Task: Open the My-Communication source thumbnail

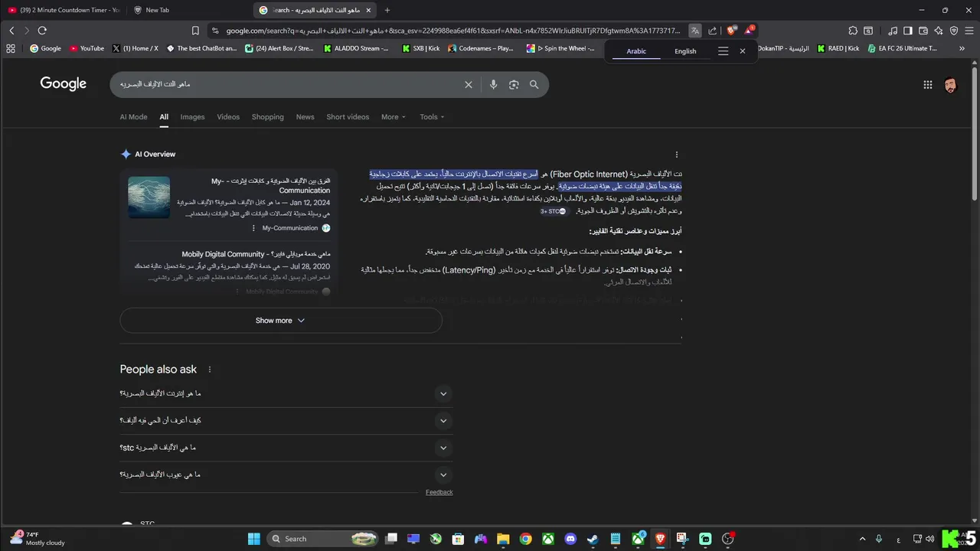Action: pyautogui.click(x=149, y=197)
